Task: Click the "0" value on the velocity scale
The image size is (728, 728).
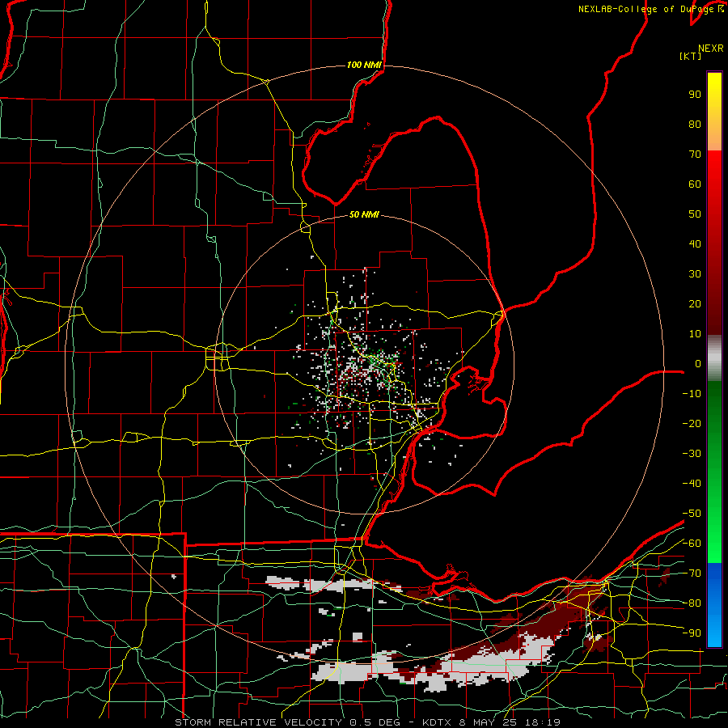Action: pos(698,364)
